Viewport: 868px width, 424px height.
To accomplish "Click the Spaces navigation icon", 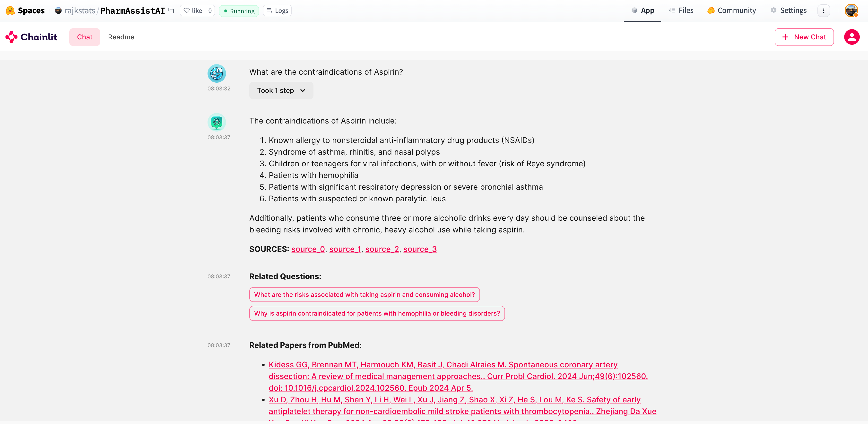I will (x=10, y=10).
